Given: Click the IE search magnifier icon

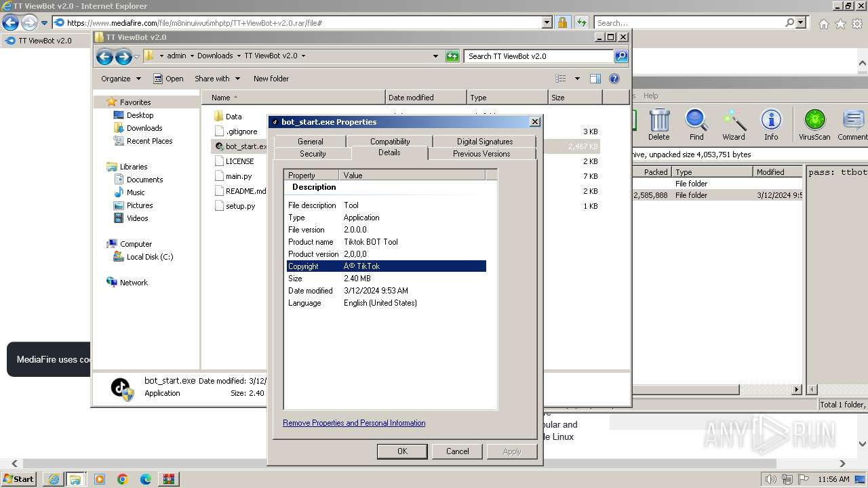Looking at the screenshot, I should [x=789, y=23].
